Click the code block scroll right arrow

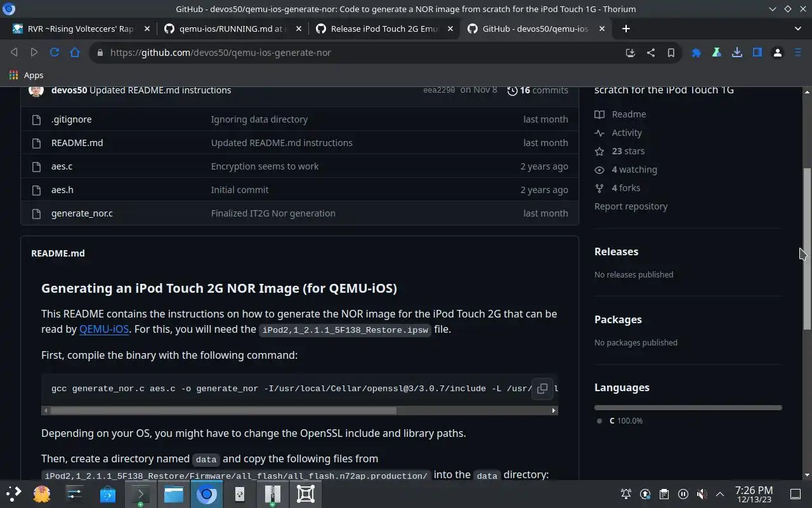pos(554,411)
